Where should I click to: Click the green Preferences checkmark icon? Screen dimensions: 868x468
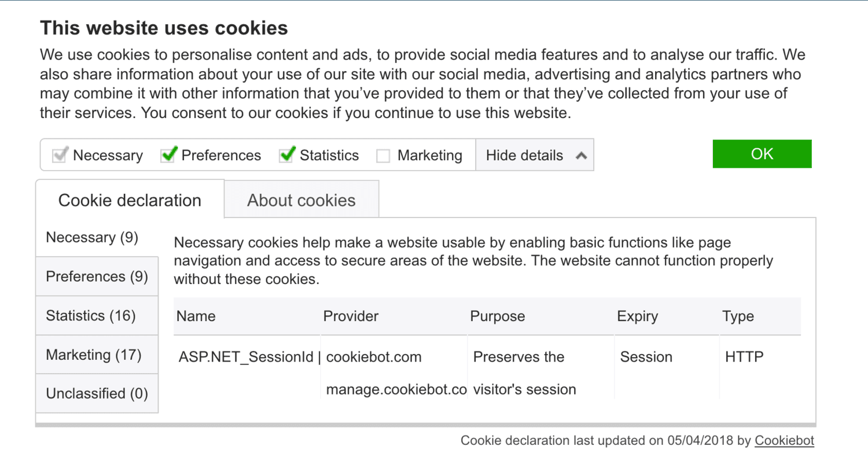[168, 155]
